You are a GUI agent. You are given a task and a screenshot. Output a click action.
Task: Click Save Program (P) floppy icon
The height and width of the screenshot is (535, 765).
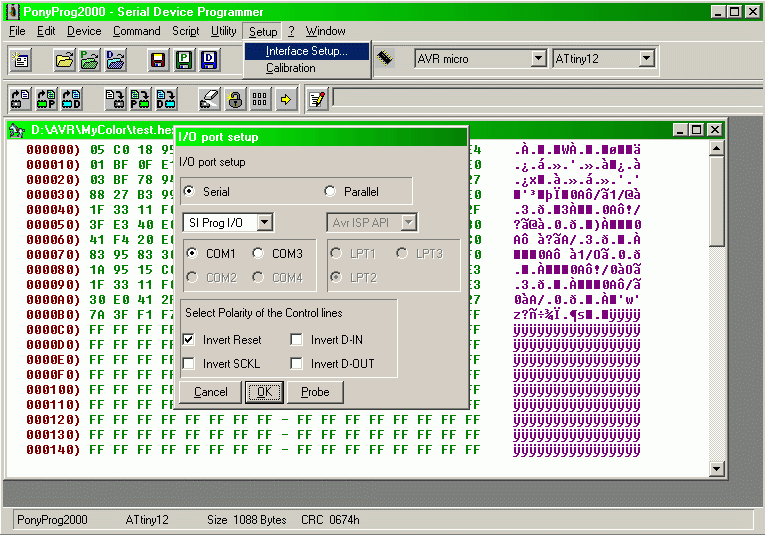pyautogui.click(x=184, y=60)
